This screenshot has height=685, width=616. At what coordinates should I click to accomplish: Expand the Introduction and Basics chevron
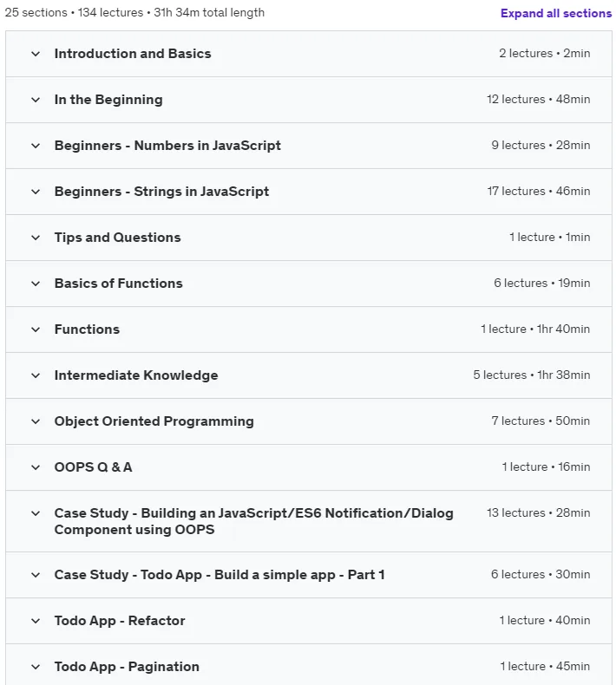point(36,54)
